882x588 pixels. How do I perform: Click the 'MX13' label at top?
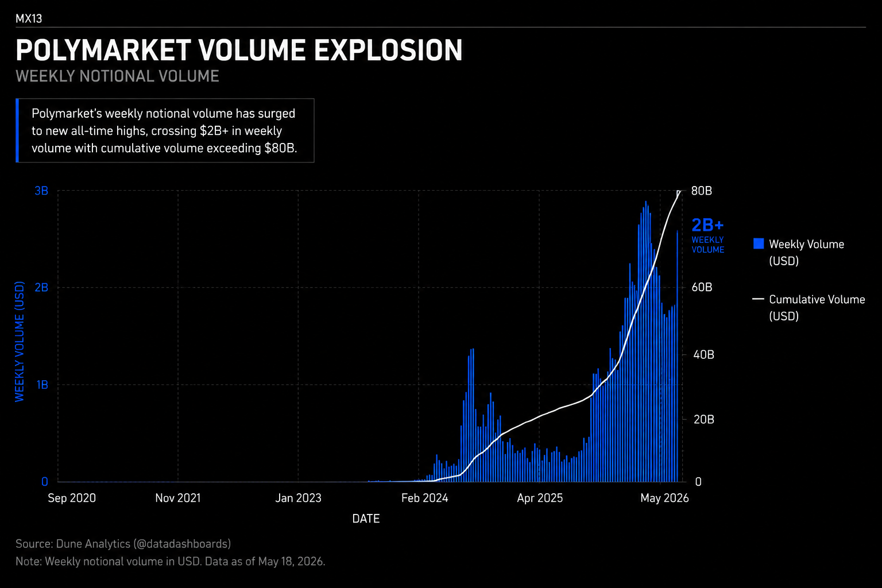point(29,18)
